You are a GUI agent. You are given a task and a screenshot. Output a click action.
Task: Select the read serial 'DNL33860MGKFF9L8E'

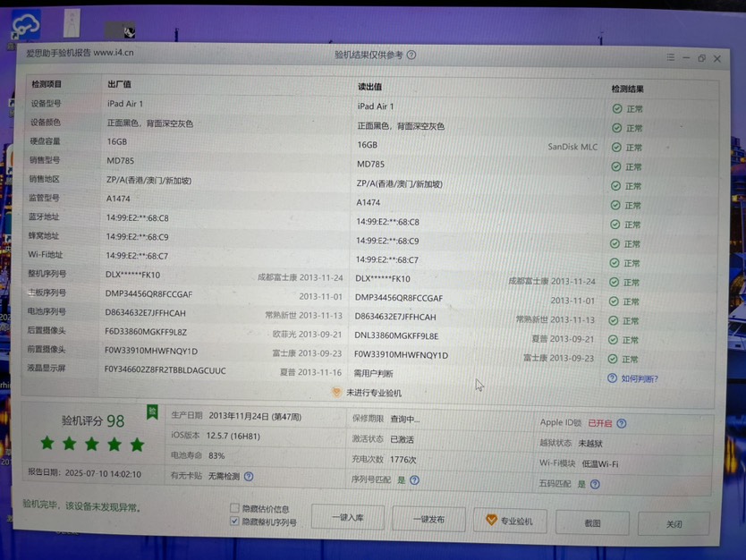point(396,335)
